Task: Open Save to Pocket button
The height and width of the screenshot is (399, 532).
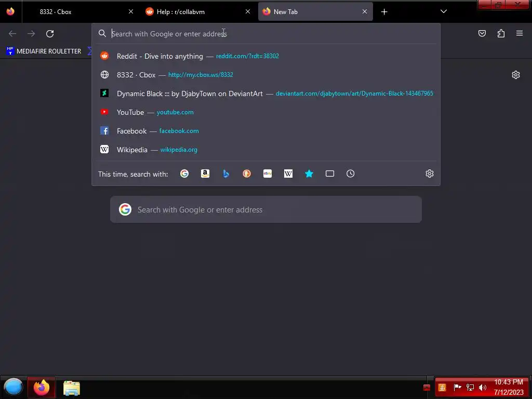Action: pos(482,33)
